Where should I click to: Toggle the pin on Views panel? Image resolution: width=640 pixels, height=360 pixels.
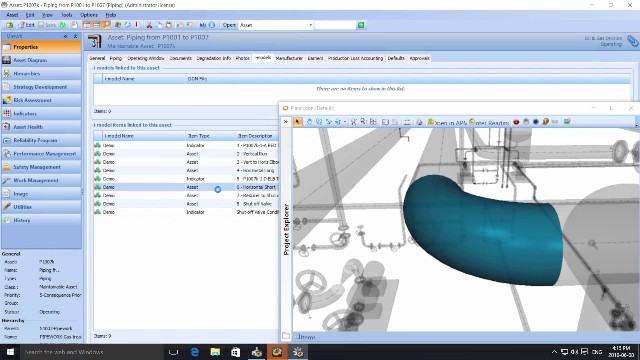(x=66, y=36)
